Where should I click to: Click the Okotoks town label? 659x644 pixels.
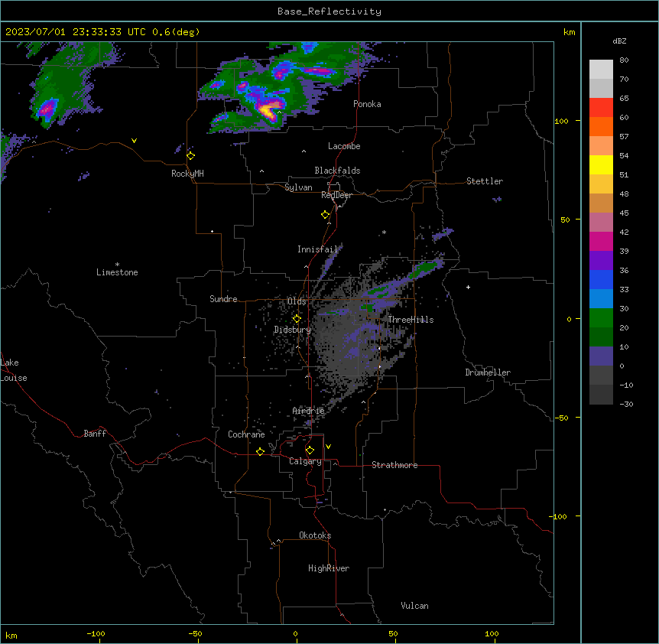[x=315, y=535]
